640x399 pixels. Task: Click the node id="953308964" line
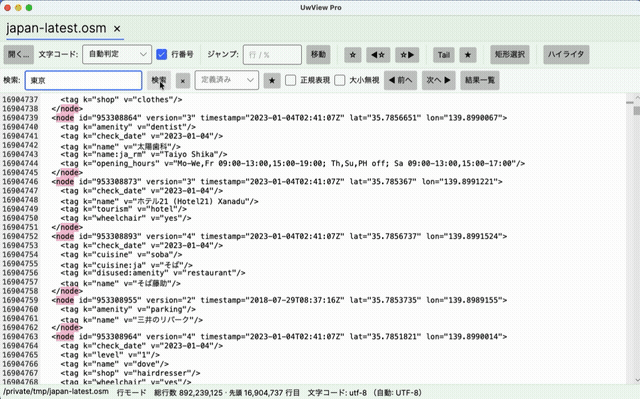279,337
